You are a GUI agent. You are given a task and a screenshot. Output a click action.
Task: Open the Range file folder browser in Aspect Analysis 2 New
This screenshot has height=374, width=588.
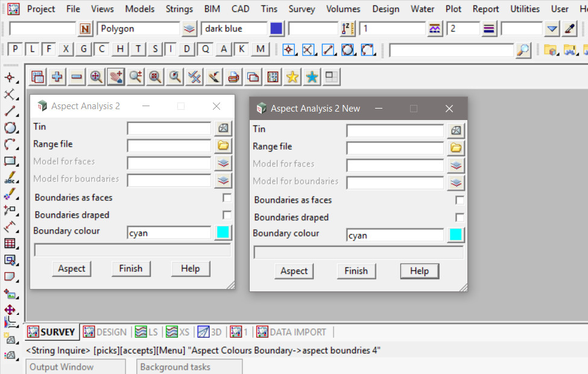click(x=456, y=148)
